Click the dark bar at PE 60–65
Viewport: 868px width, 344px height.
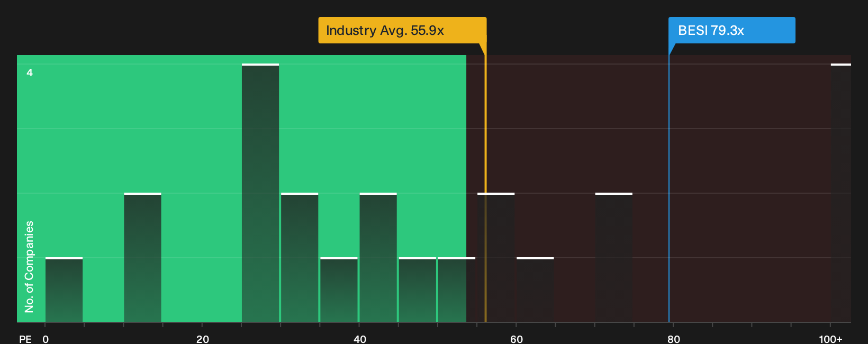[535, 289]
